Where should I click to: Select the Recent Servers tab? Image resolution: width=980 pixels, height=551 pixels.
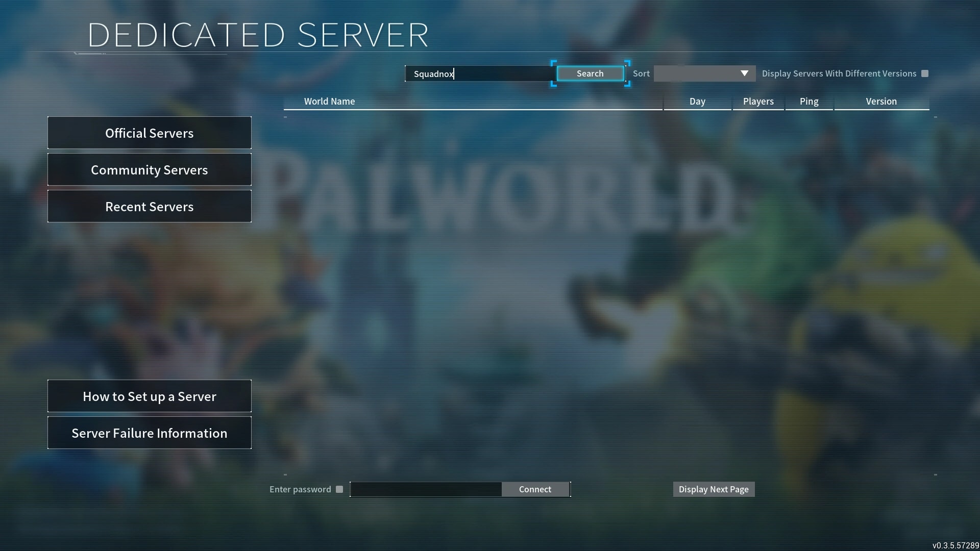point(149,206)
